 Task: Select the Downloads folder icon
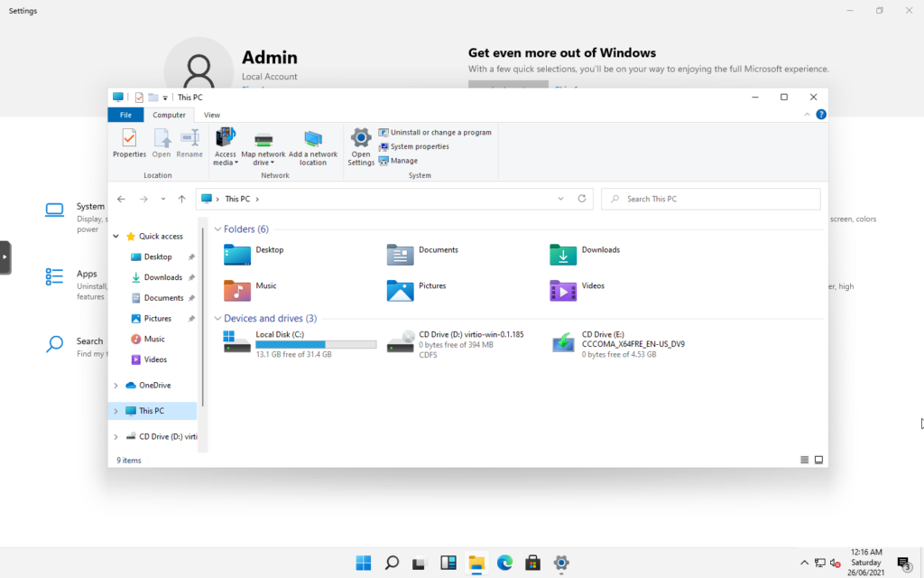click(563, 255)
